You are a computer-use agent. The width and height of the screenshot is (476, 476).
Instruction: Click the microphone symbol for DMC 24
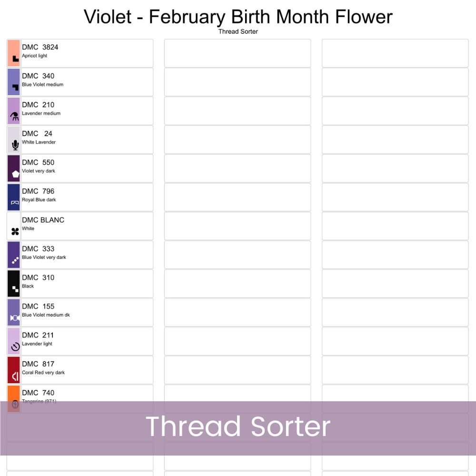pyautogui.click(x=15, y=145)
